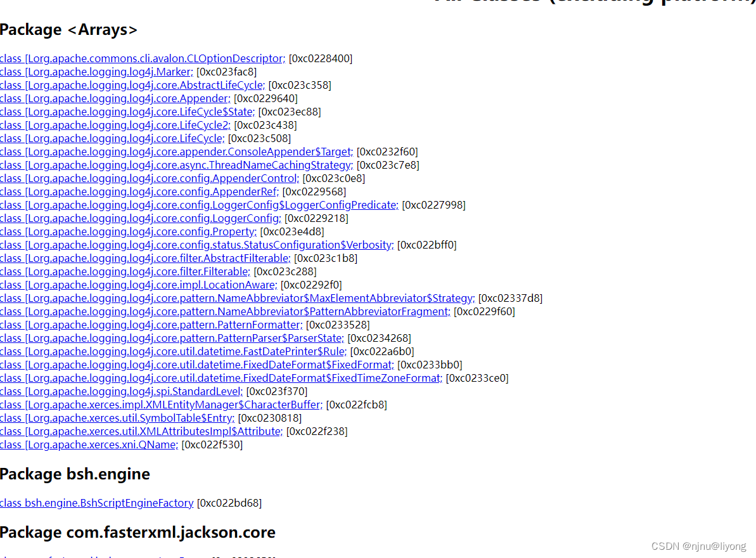Select the address text [0xc0227998]

pyautogui.click(x=434, y=205)
